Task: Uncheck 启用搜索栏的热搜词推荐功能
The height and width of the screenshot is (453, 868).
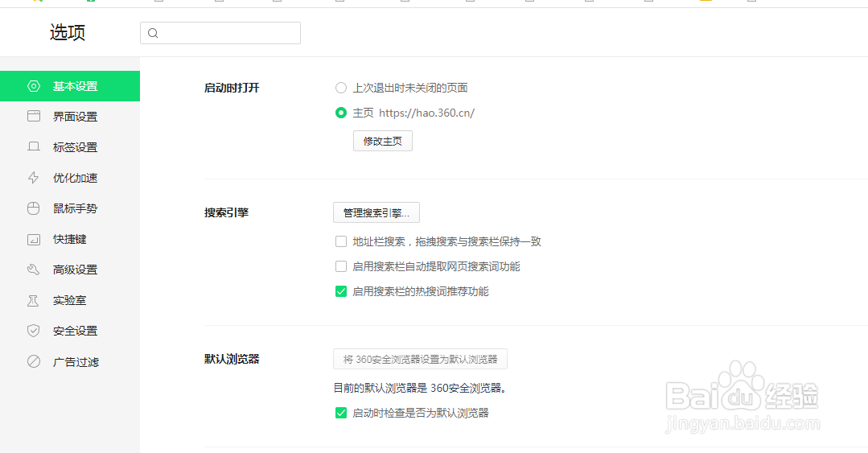Action: click(341, 291)
